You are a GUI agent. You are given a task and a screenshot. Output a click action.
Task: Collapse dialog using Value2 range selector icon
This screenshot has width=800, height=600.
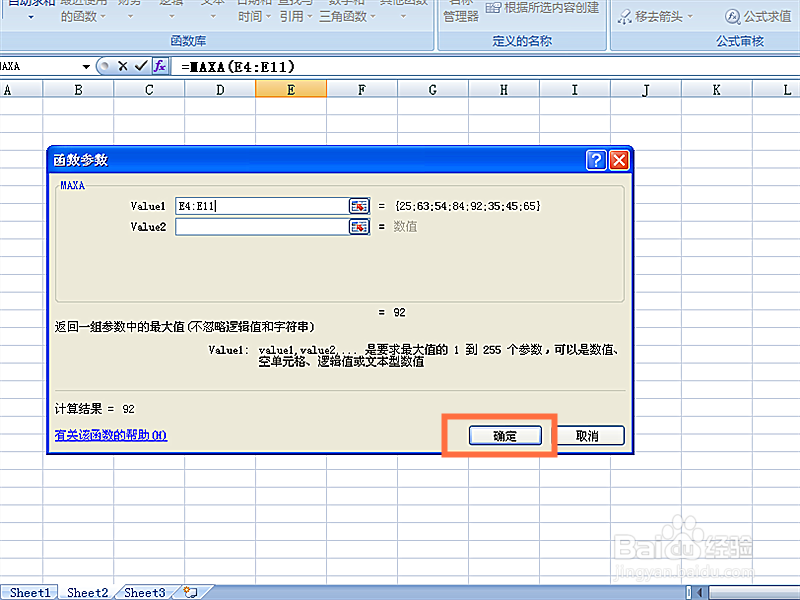point(359,227)
